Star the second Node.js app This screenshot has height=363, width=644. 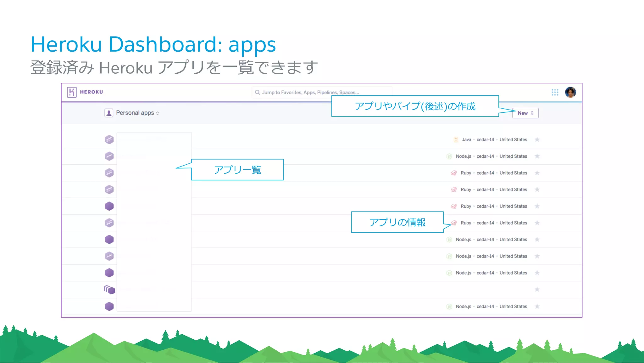[537, 240]
